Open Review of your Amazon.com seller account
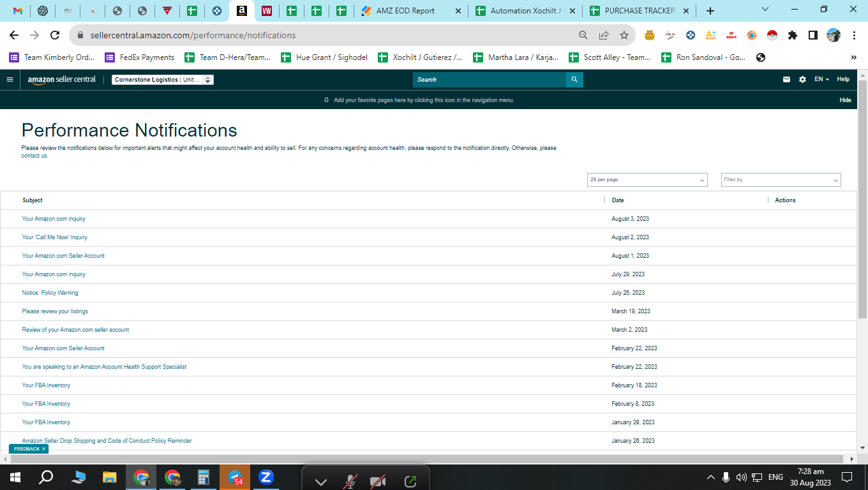This screenshot has height=490, width=868. [75, 330]
